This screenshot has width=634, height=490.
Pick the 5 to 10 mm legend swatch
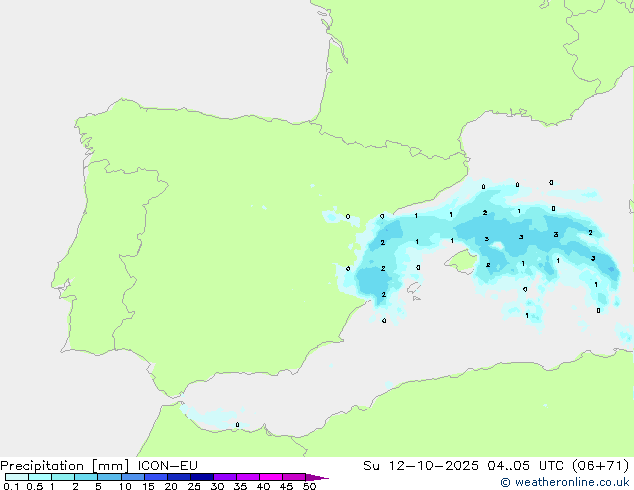[109, 477]
